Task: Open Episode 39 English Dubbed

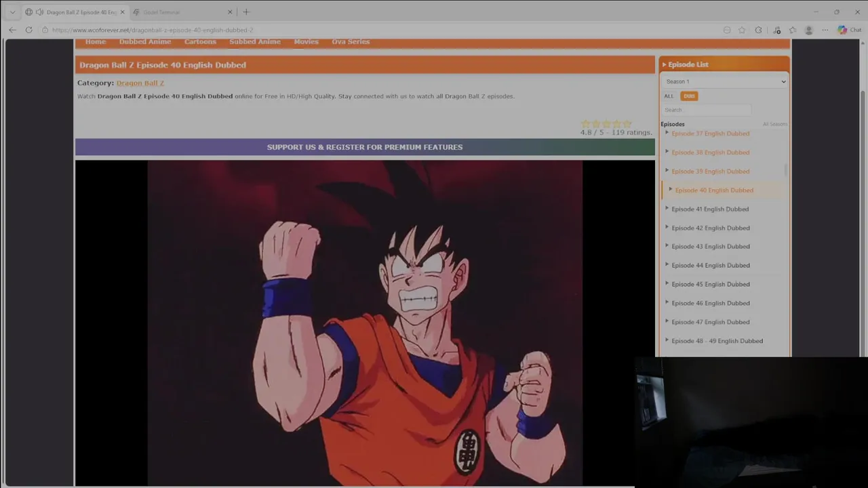Action: [710, 171]
